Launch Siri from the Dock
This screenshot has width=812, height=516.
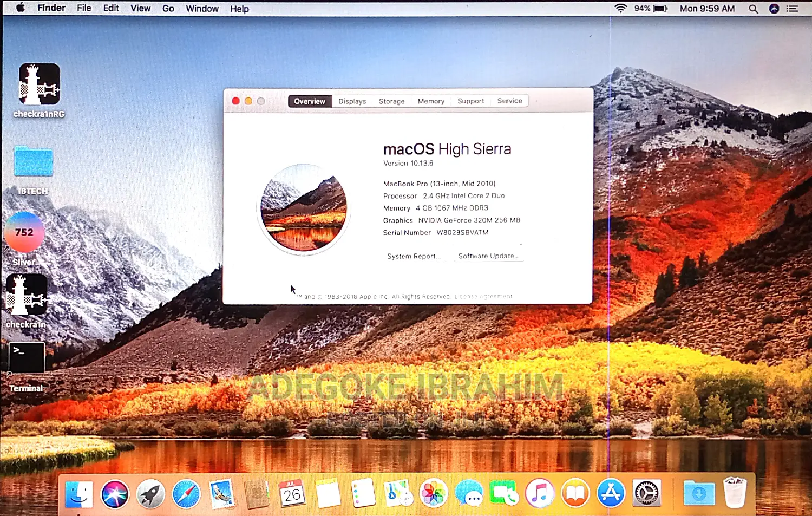pyautogui.click(x=115, y=494)
